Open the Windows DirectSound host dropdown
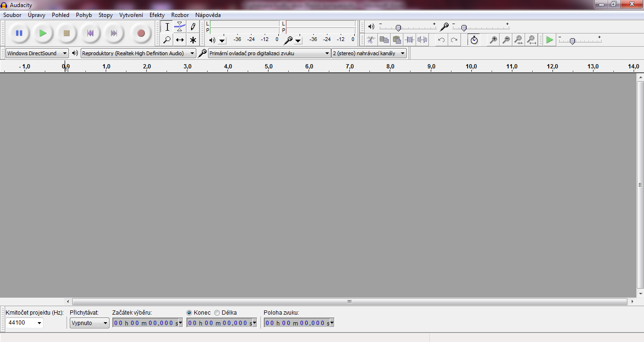The width and height of the screenshot is (644, 342). pos(37,53)
